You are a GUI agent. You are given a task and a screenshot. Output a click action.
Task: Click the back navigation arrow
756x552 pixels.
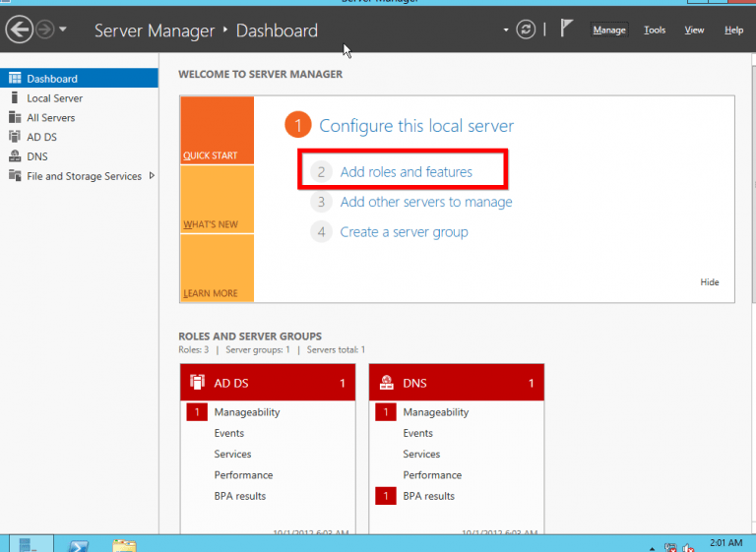20,30
